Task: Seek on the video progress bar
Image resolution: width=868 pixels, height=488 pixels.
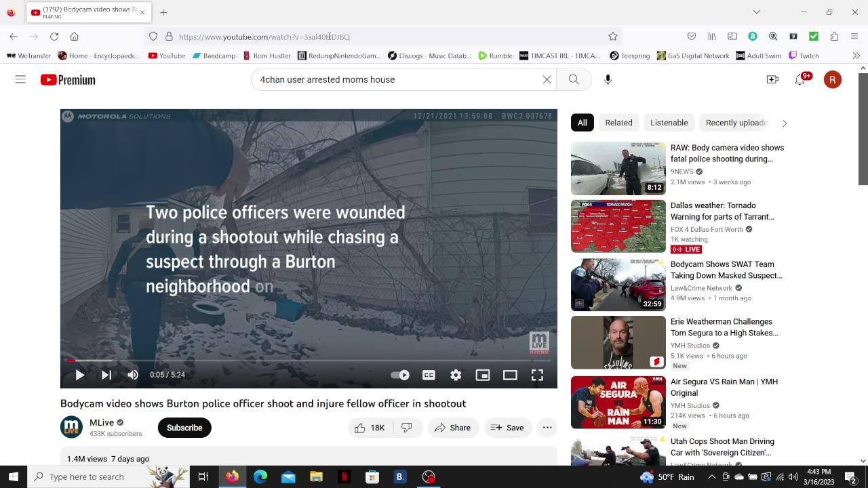Action: point(309,361)
